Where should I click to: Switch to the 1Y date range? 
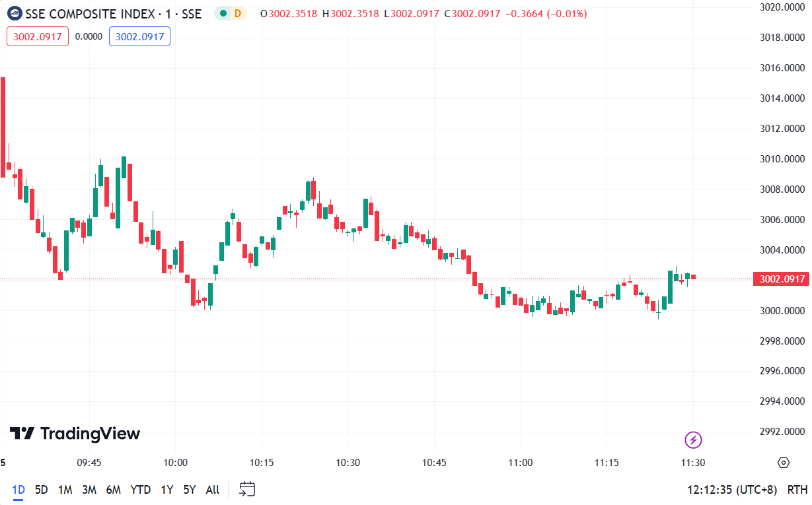[167, 489]
